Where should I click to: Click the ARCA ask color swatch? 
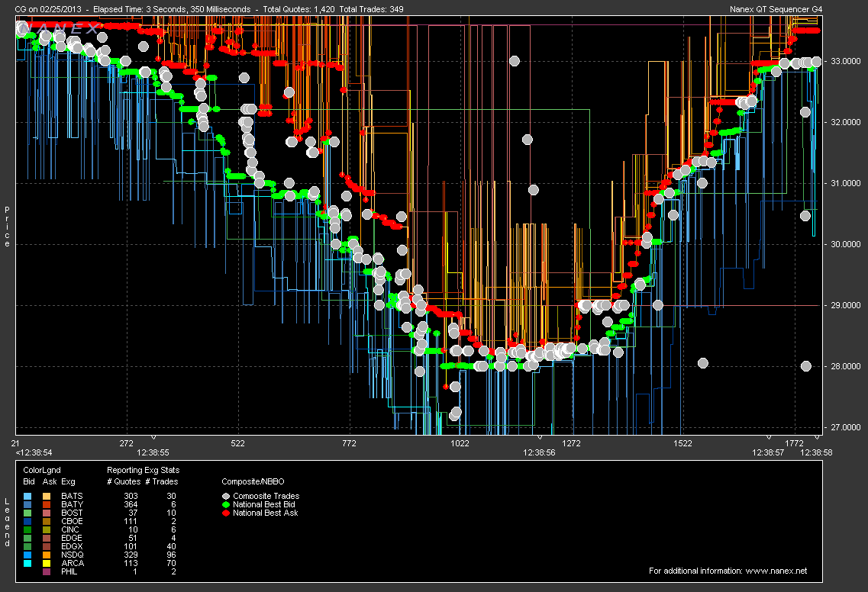tap(47, 563)
